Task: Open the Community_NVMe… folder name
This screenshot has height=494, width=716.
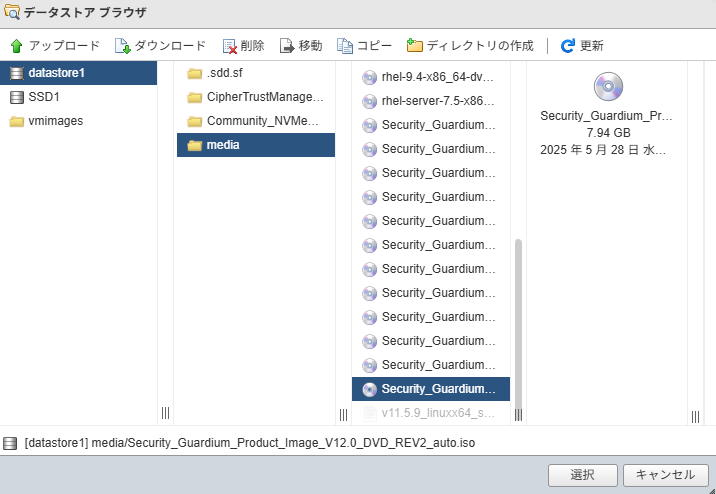Action: [x=263, y=121]
